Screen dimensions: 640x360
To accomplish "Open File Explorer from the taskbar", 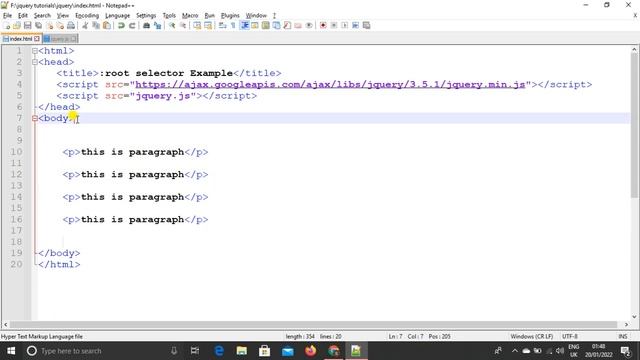I will [242, 351].
